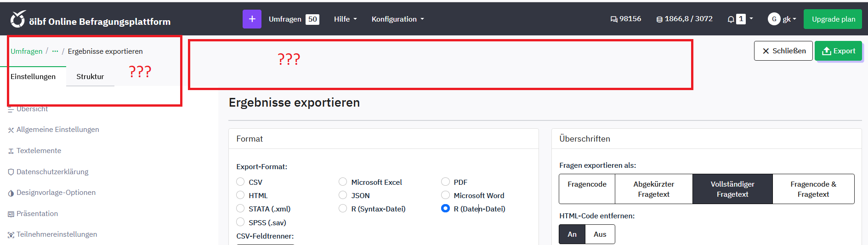Open Datenschutzerklärung from the sidebar

52,172
